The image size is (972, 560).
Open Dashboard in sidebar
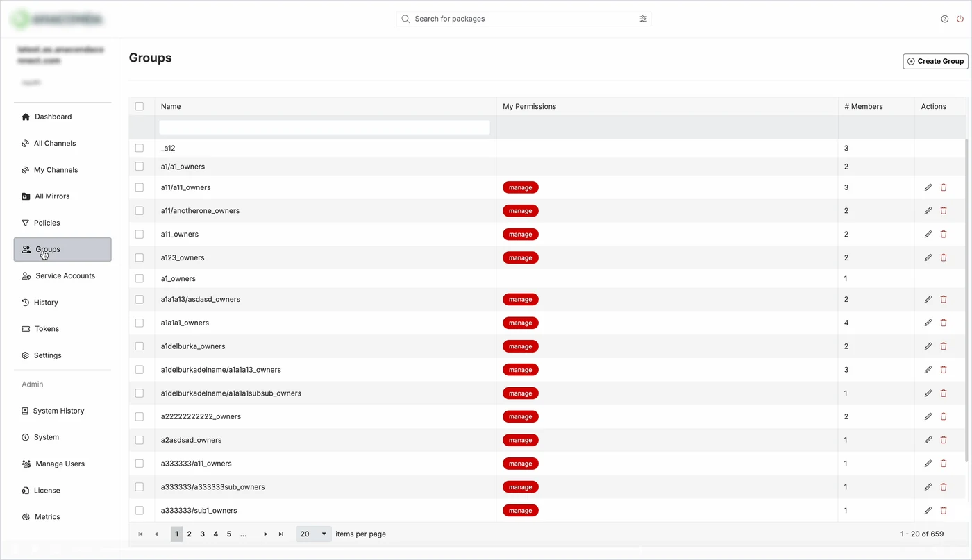(x=62, y=117)
